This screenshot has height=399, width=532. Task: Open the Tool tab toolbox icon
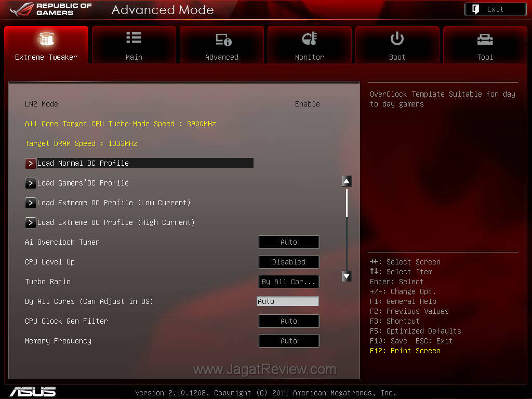point(485,39)
